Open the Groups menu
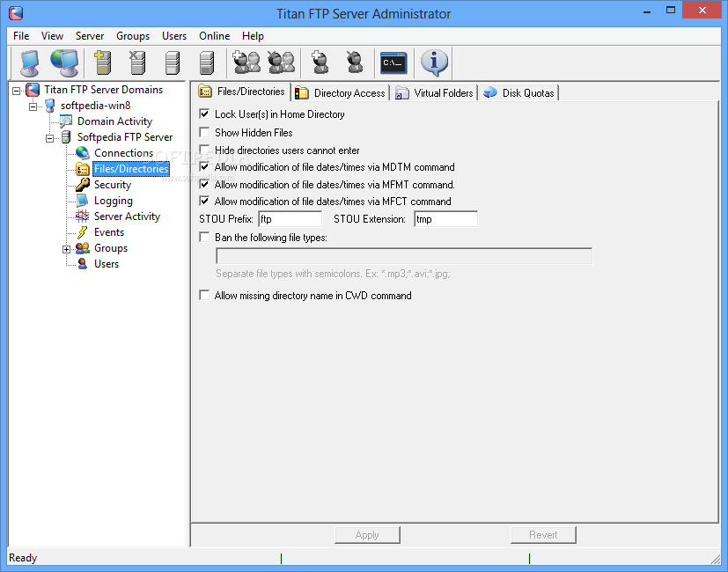 (133, 36)
